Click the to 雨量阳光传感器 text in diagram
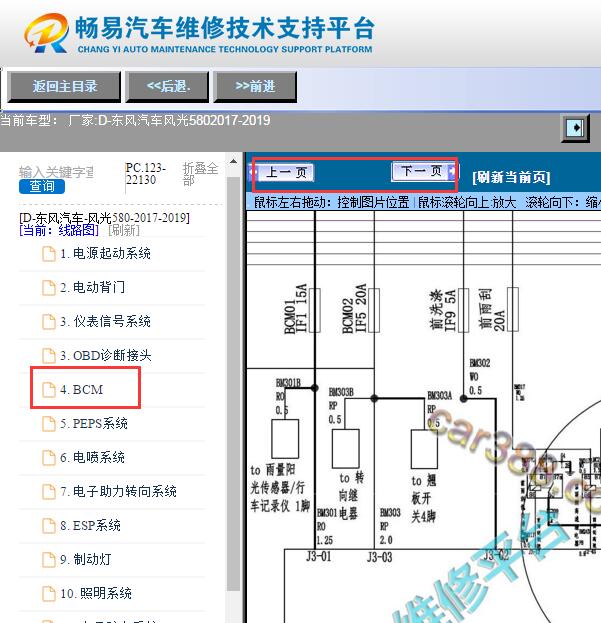The width and height of the screenshot is (601, 623). [x=280, y=488]
